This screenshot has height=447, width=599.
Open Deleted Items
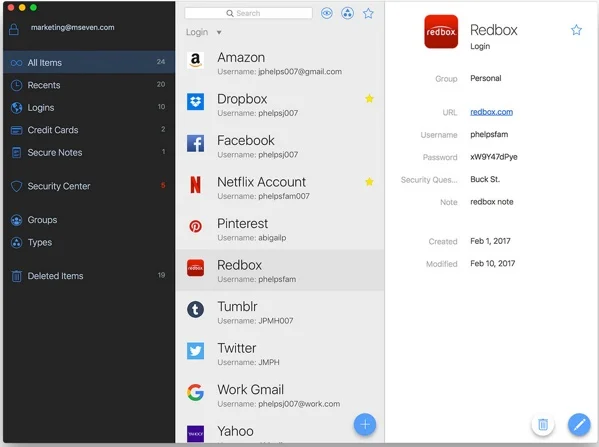[89, 276]
